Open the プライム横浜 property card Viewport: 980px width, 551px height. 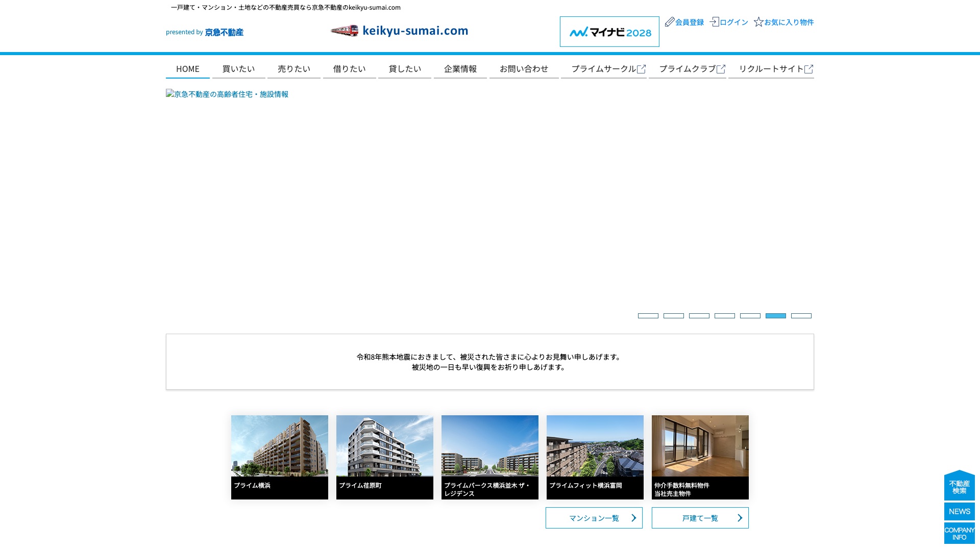pyautogui.click(x=280, y=457)
